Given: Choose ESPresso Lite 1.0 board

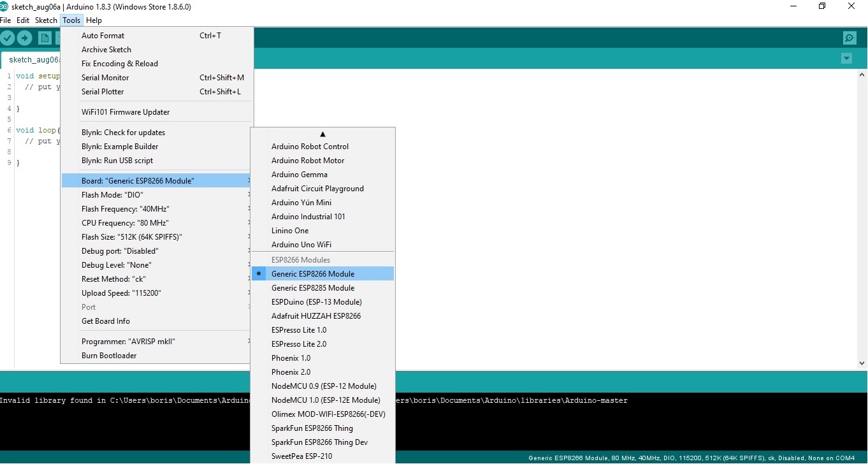Looking at the screenshot, I should [x=322, y=330].
